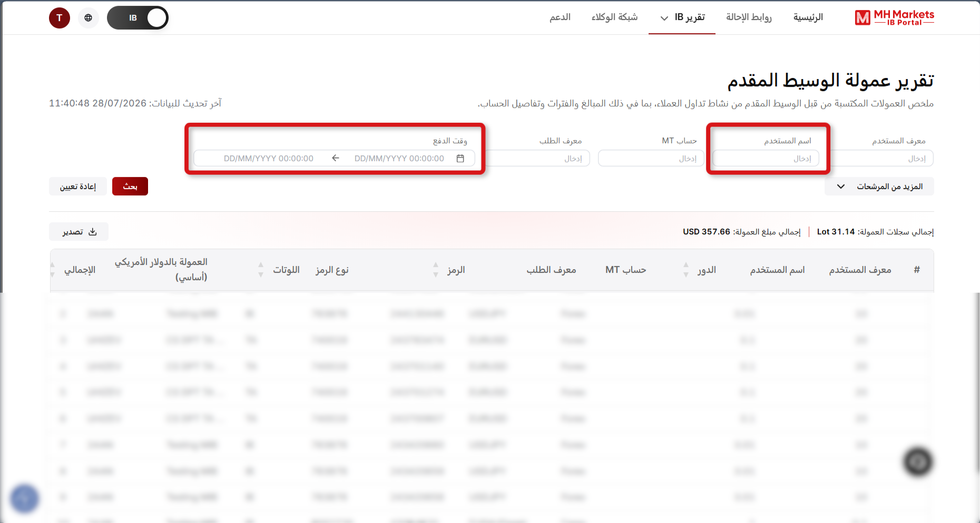Click the اسم المستخدم column header
The image size is (980, 523).
coord(777,270)
